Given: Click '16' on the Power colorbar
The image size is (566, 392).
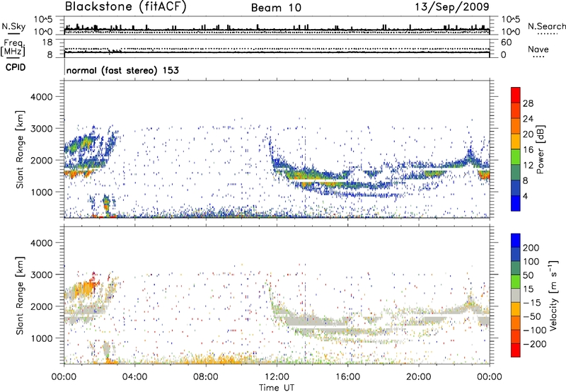Looking at the screenshot, I should [x=528, y=150].
